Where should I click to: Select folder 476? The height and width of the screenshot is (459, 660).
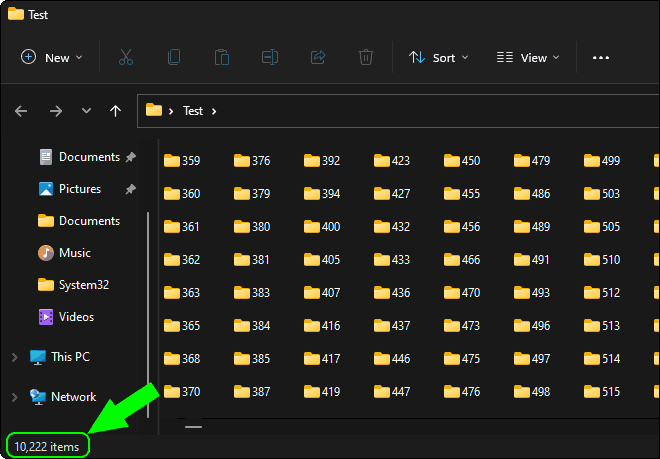pyautogui.click(x=462, y=392)
